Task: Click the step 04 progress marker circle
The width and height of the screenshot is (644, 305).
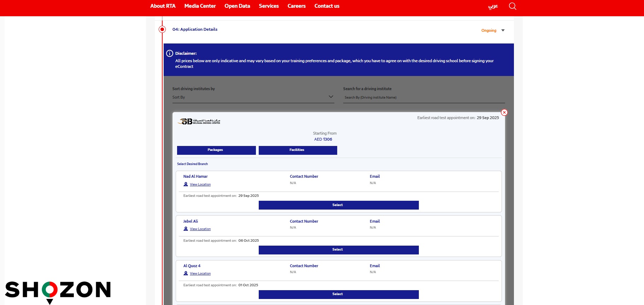Action: pyautogui.click(x=162, y=29)
